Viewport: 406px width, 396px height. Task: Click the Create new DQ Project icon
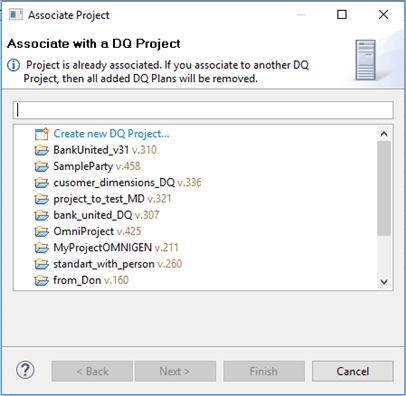coord(42,134)
